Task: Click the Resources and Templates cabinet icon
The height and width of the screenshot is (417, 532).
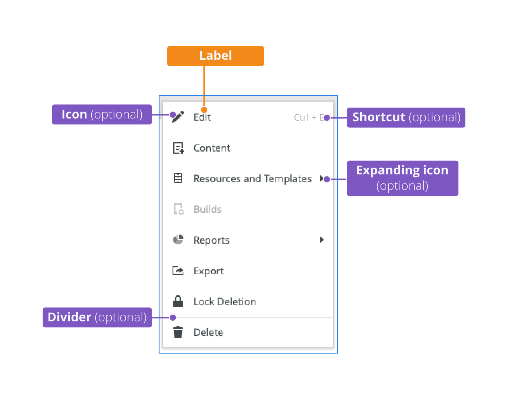Action: click(178, 178)
